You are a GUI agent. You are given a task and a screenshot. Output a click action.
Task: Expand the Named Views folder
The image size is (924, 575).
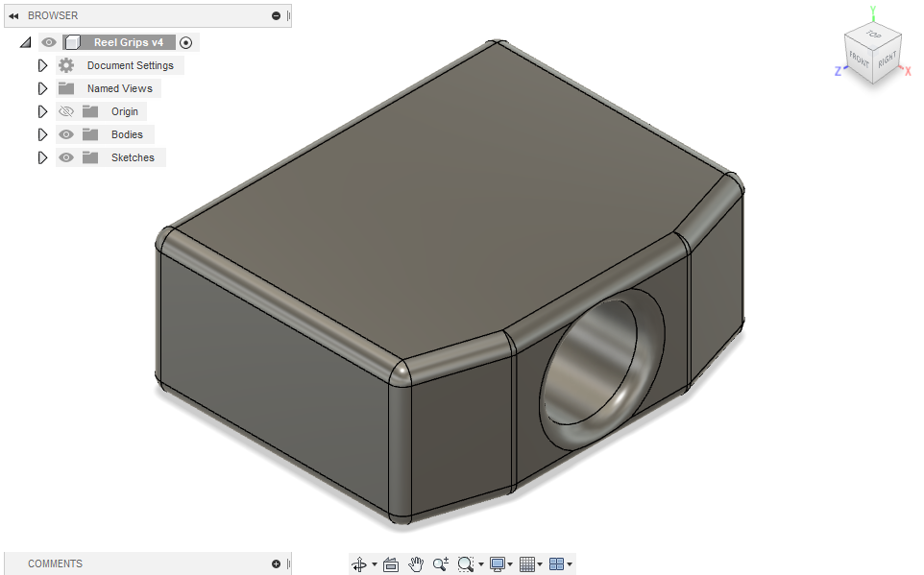[x=42, y=87]
